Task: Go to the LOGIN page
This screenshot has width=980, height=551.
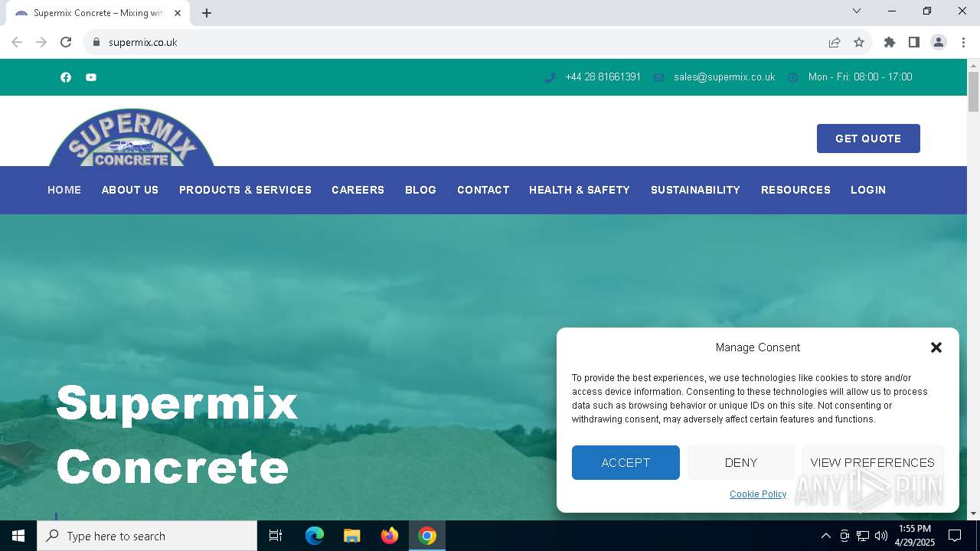Action: [868, 190]
